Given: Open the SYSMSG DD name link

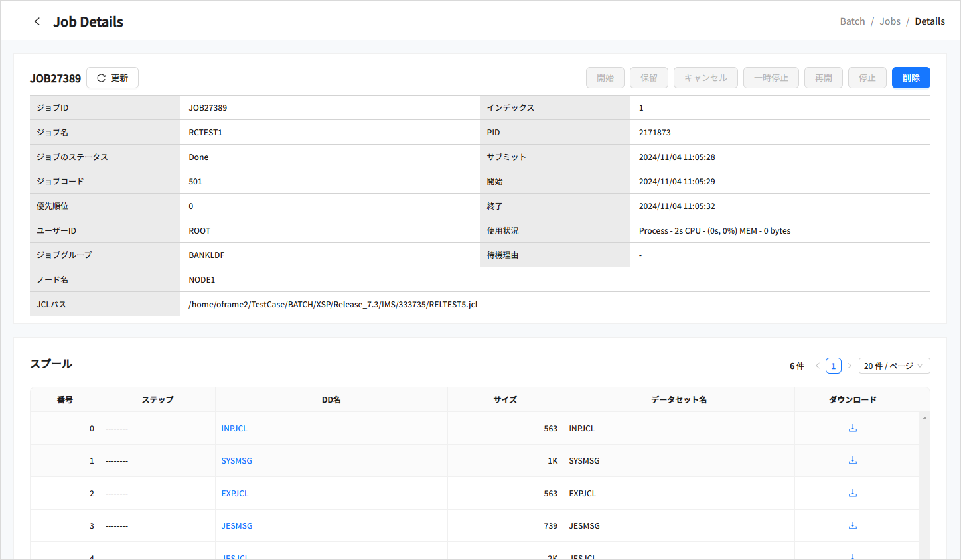Looking at the screenshot, I should [x=236, y=461].
